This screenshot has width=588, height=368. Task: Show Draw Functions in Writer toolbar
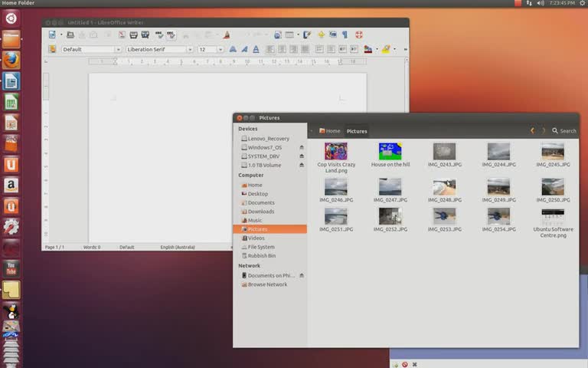(x=308, y=35)
